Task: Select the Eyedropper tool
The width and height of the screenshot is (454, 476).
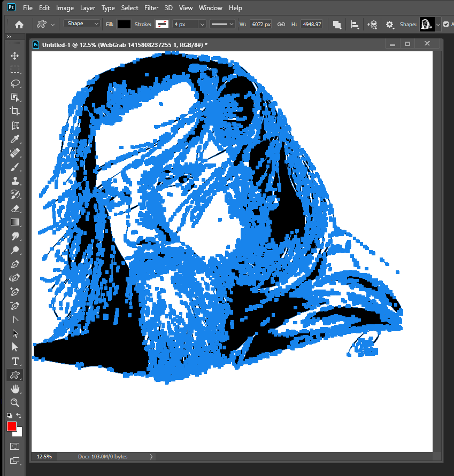Action: click(x=14, y=139)
